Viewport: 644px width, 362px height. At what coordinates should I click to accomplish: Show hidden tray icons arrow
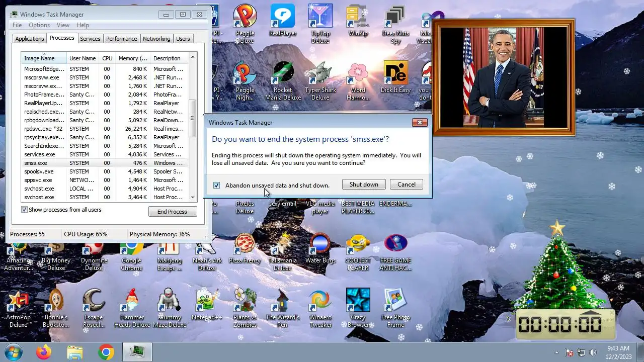click(x=556, y=352)
